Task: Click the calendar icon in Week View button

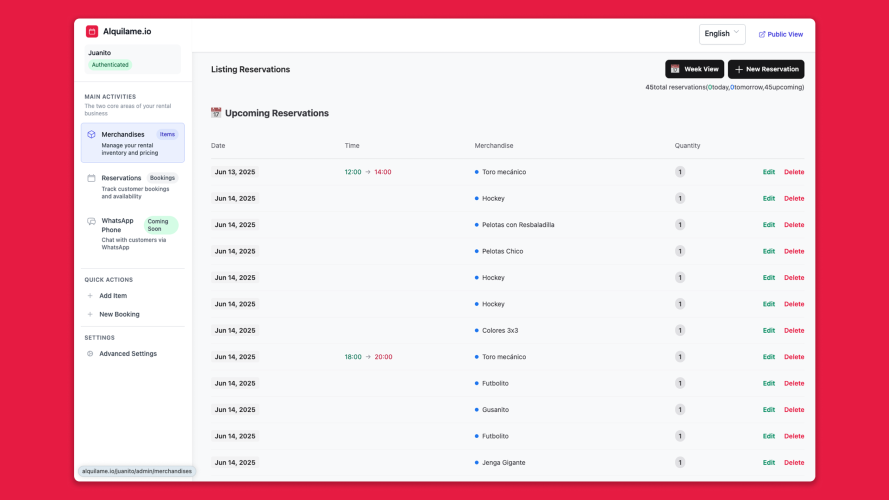Action: click(x=675, y=69)
